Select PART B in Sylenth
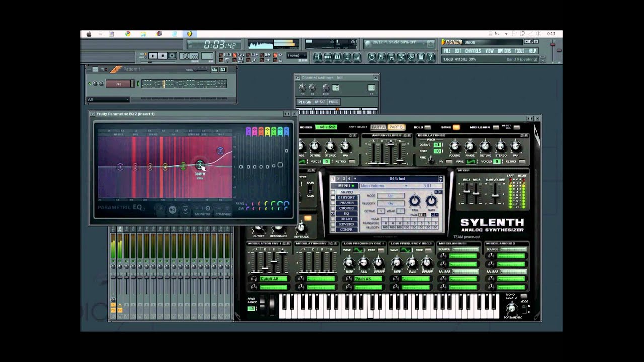 (x=396, y=127)
